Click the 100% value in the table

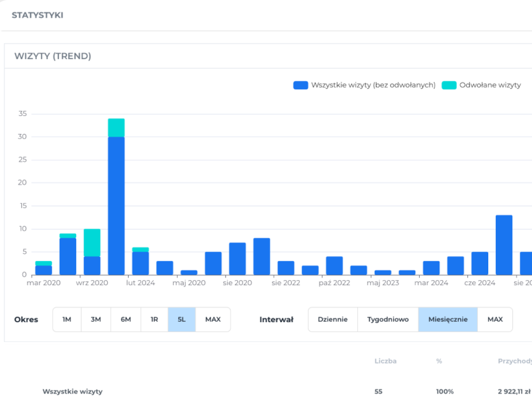coord(445,391)
